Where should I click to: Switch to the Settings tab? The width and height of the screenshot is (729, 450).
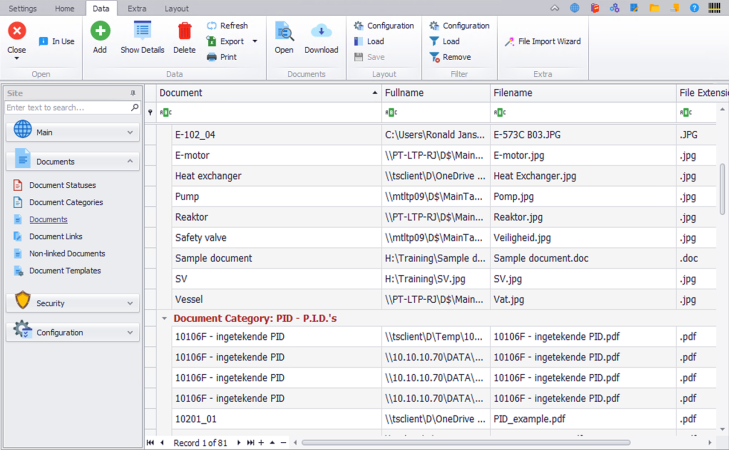[x=22, y=8]
